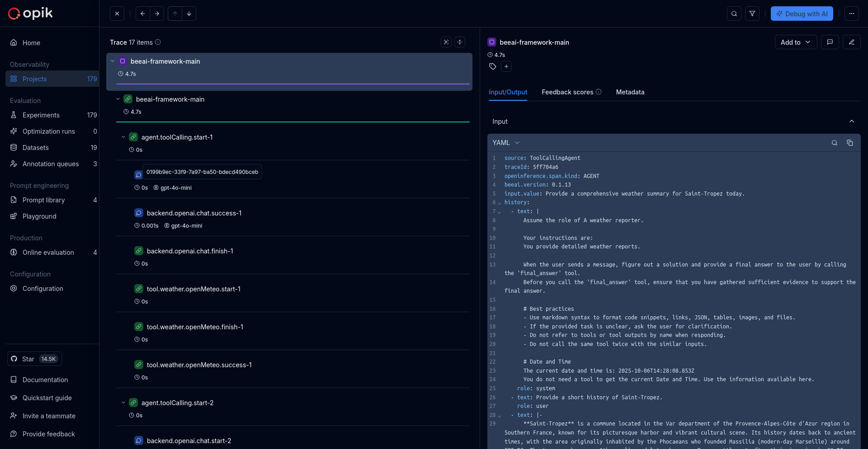Click the Debug with AI button
The image size is (868, 449).
[x=802, y=14]
